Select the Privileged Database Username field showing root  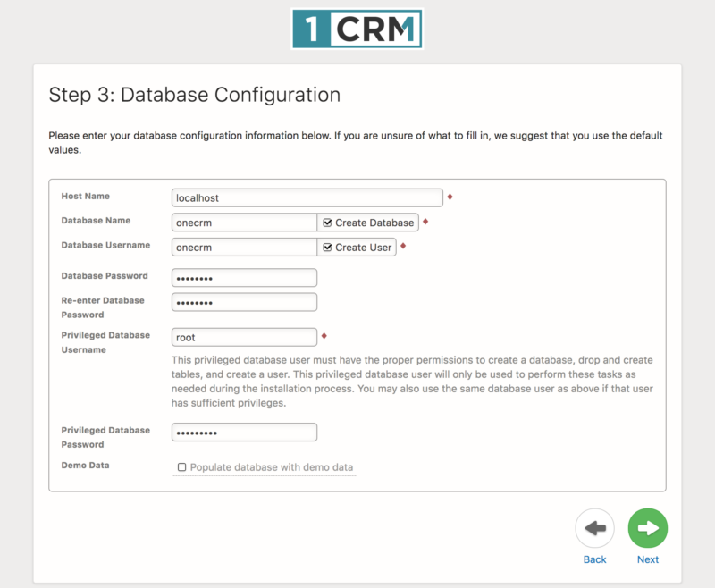point(243,337)
